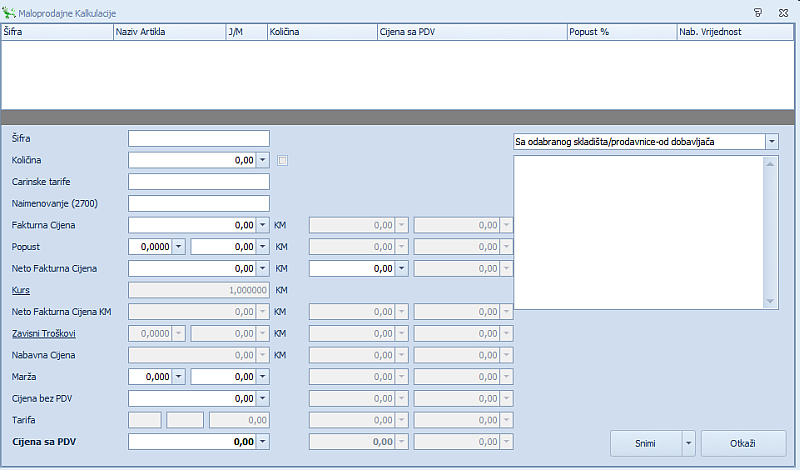The width and height of the screenshot is (800, 470).
Task: Click the Otkaži button
Action: pyautogui.click(x=743, y=443)
